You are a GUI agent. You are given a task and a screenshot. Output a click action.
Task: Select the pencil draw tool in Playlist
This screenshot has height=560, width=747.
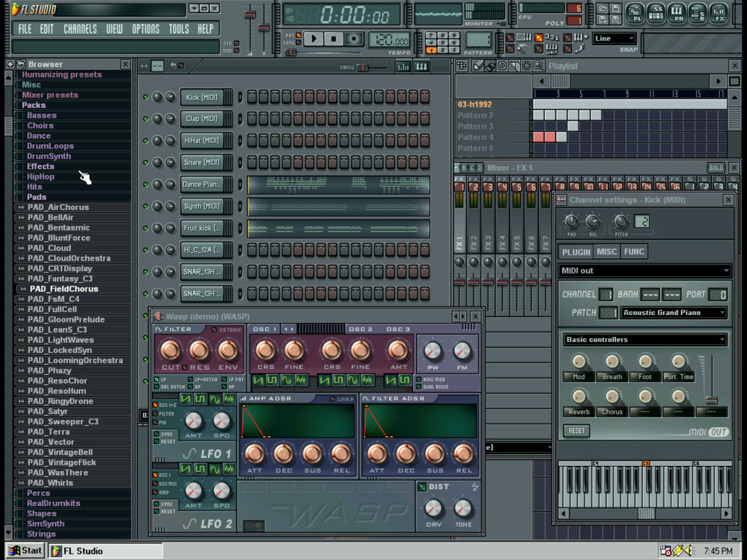coord(477,66)
